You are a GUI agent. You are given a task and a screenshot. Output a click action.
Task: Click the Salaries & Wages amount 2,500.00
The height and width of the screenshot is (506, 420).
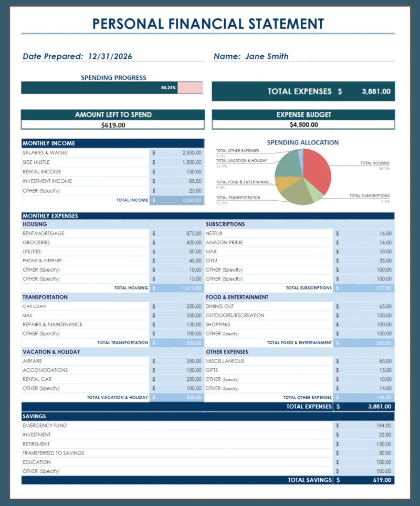177,152
